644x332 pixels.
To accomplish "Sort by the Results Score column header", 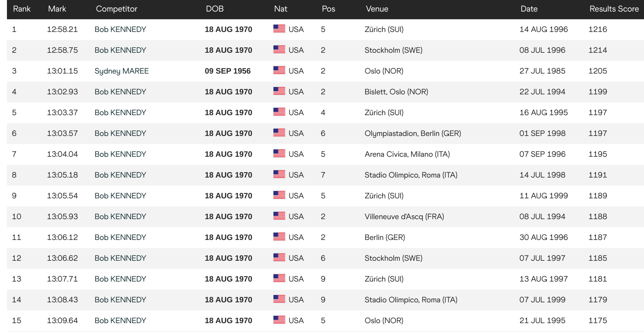I will (x=614, y=9).
